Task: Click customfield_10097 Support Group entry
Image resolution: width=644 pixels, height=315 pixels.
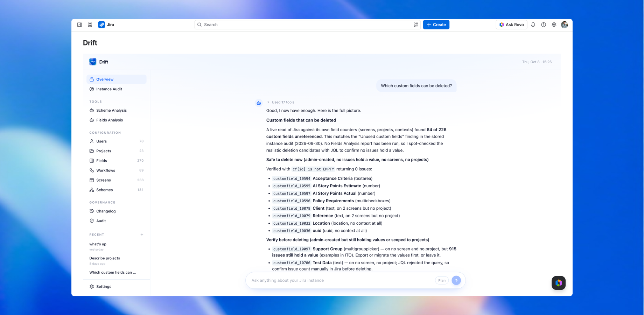Action: (x=364, y=252)
